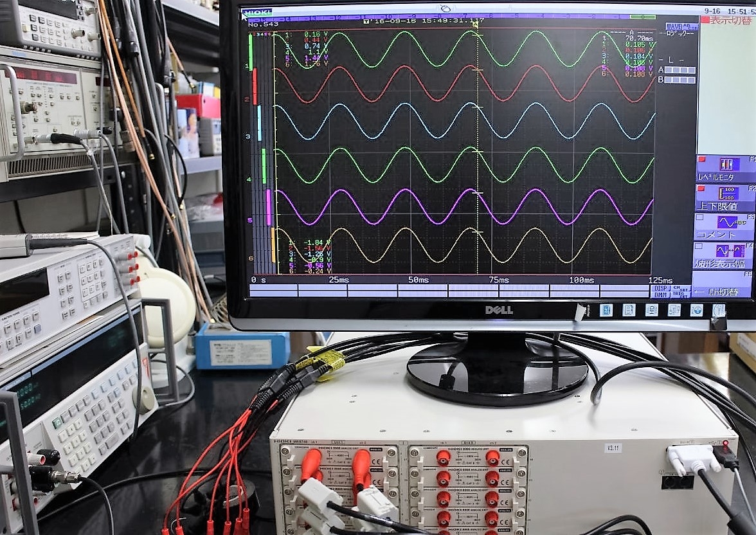Click the 0 s time axis label
The height and width of the screenshot is (535, 756).
[x=258, y=280]
